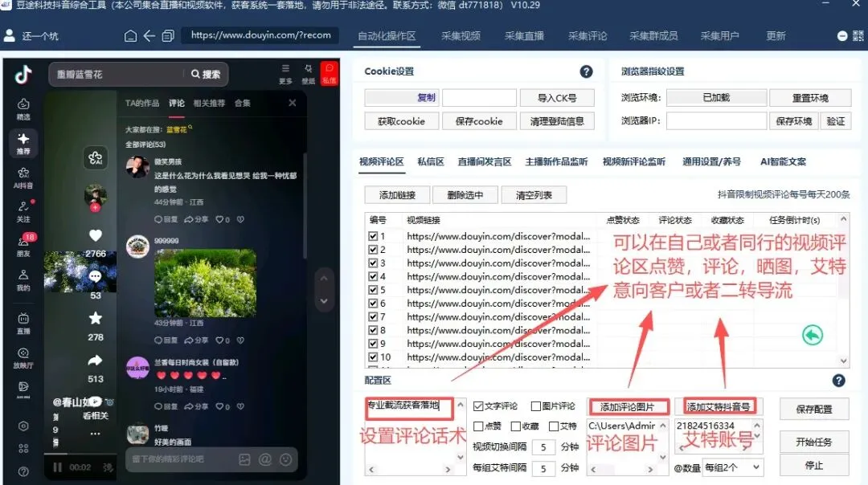Uncheck video link number 3 in the list
868x485 pixels.
click(x=375, y=263)
